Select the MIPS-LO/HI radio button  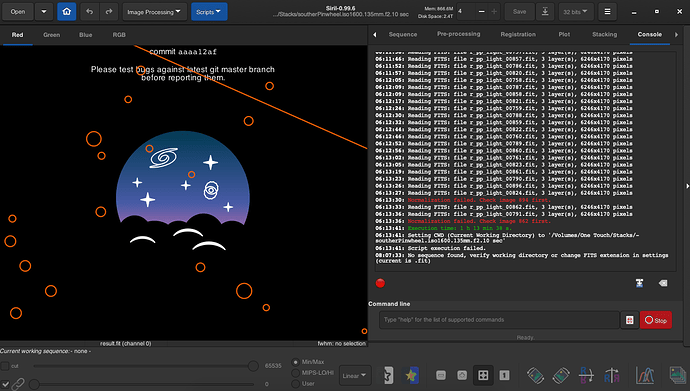(x=295, y=373)
